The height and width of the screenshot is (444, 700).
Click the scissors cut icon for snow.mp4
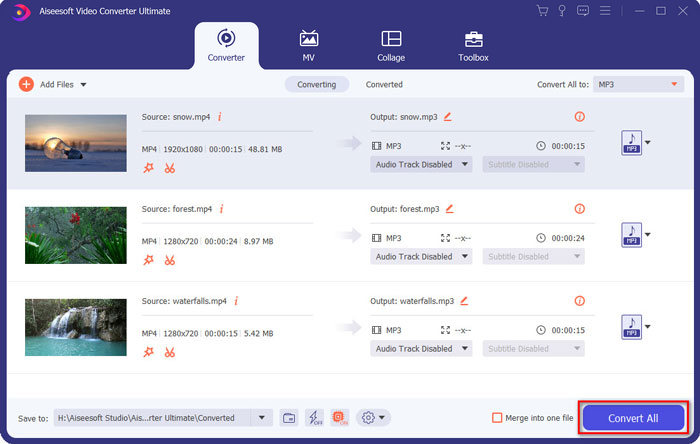[x=170, y=167]
